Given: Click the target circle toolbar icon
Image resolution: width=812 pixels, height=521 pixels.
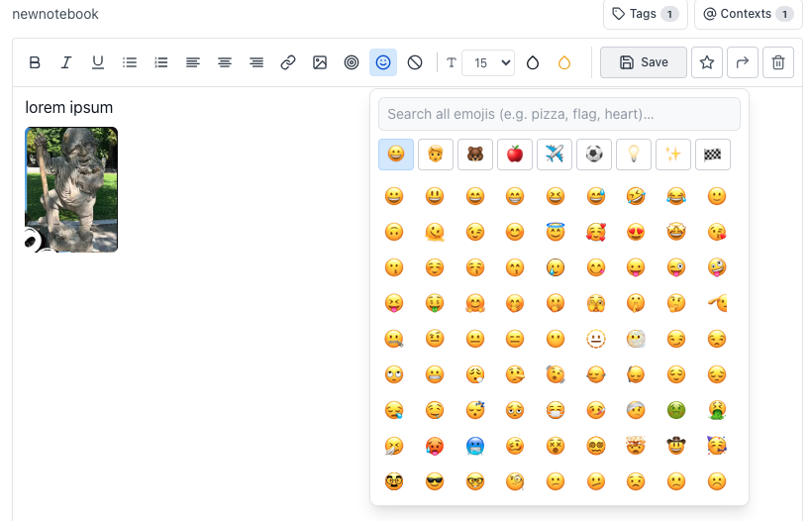Looking at the screenshot, I should point(352,62).
